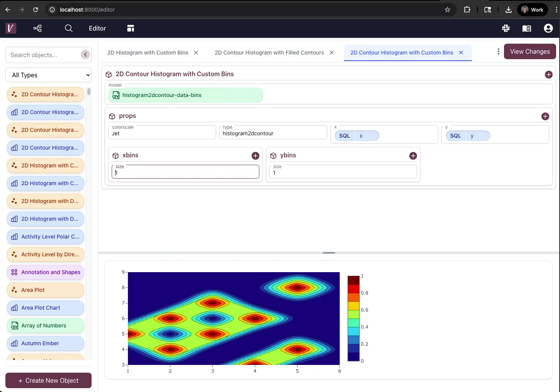Reload the page with browser refresh icon
The image size is (560, 392).
36,10
